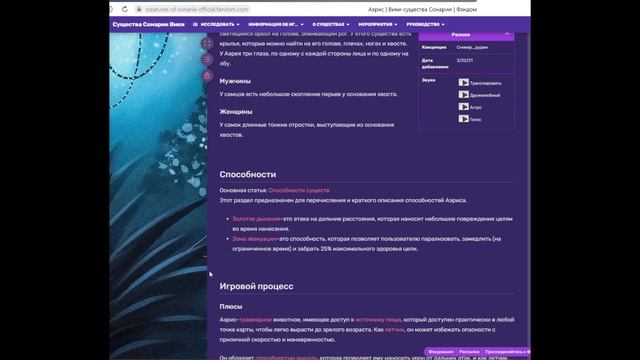This screenshot has width=640, height=360.
Task: Click the bottom round icon on side rail
Action: 207,76
